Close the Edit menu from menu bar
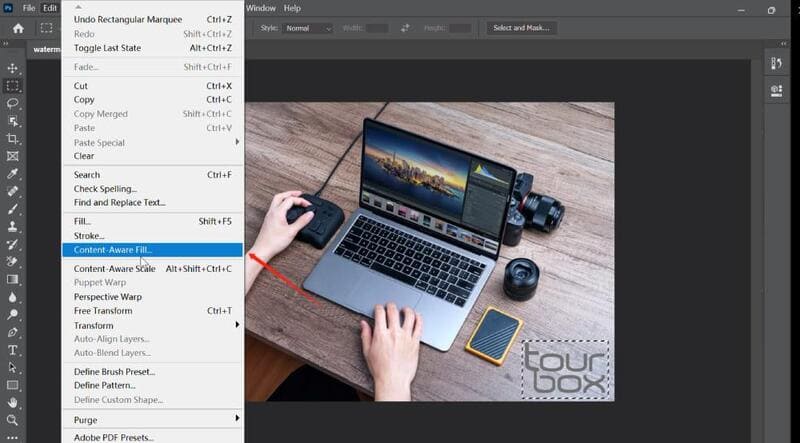 [49, 8]
